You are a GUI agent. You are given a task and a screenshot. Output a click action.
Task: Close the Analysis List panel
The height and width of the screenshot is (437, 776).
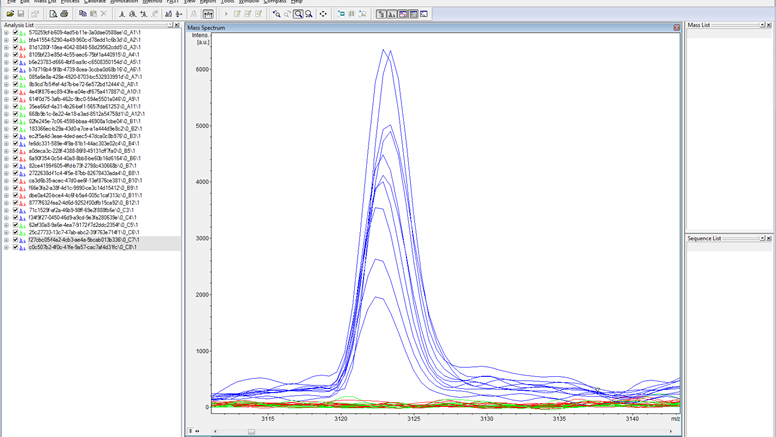click(x=177, y=25)
